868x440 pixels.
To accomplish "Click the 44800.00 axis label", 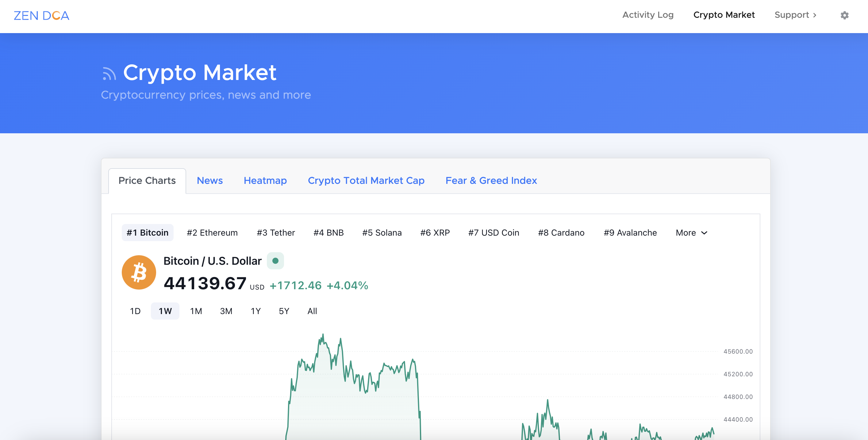I will coord(738,396).
